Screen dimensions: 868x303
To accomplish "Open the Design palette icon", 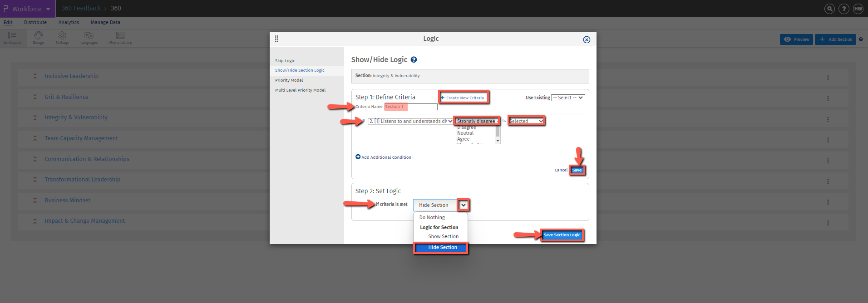I will pyautogui.click(x=39, y=38).
